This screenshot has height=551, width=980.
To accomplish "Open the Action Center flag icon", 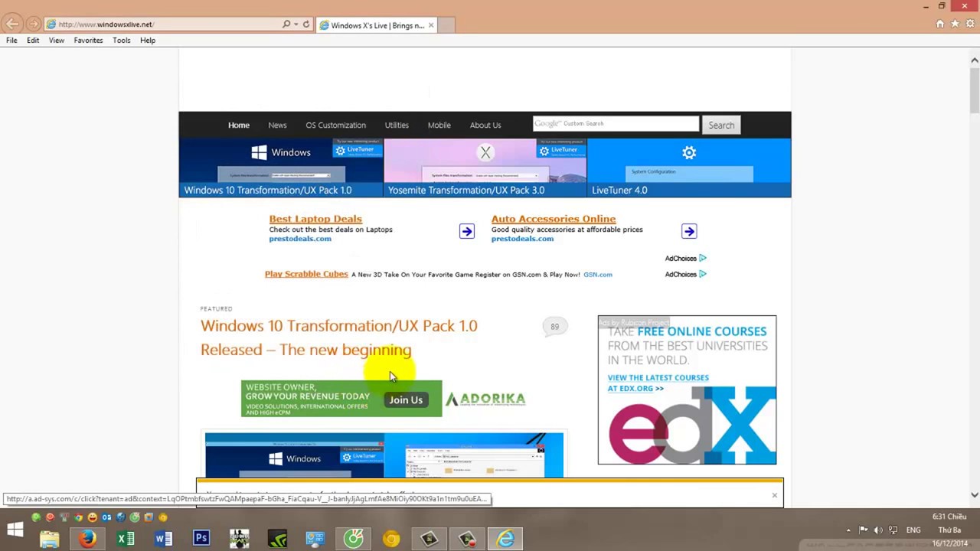I will coord(864,530).
